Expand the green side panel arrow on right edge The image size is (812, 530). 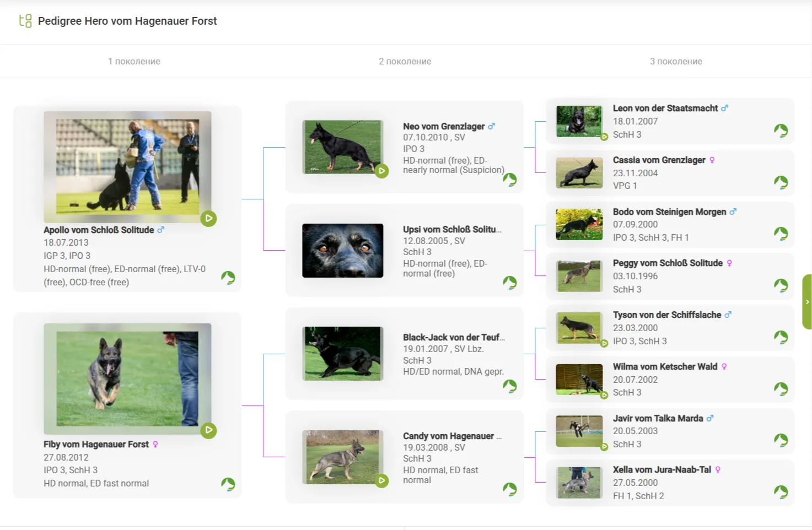pos(807,302)
